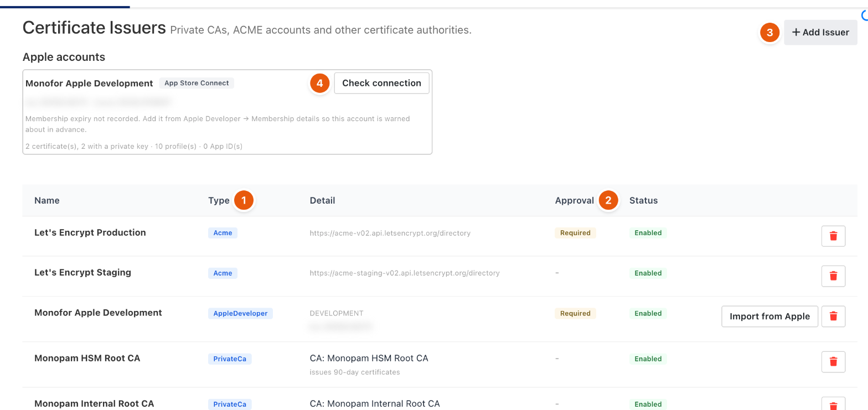Open Let's Encrypt Production issuer name
This screenshot has width=868, height=410.
(x=90, y=232)
